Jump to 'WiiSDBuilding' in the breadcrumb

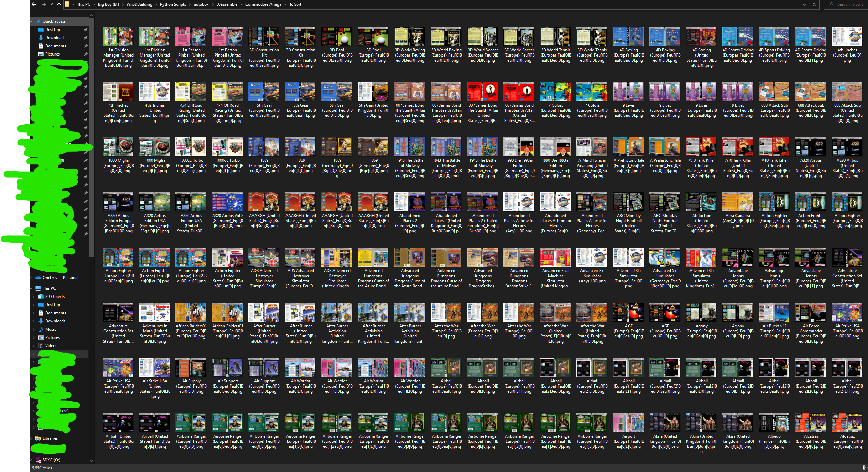[x=139, y=4]
